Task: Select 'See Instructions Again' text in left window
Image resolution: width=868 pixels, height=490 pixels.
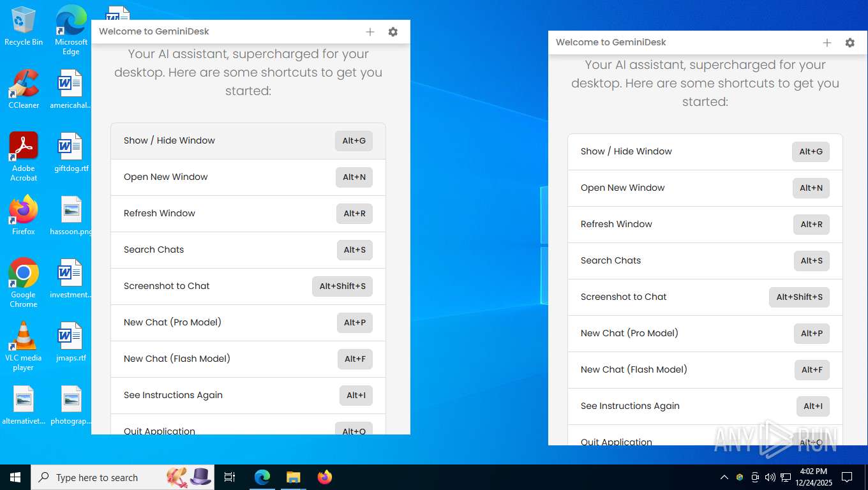Action: point(173,396)
